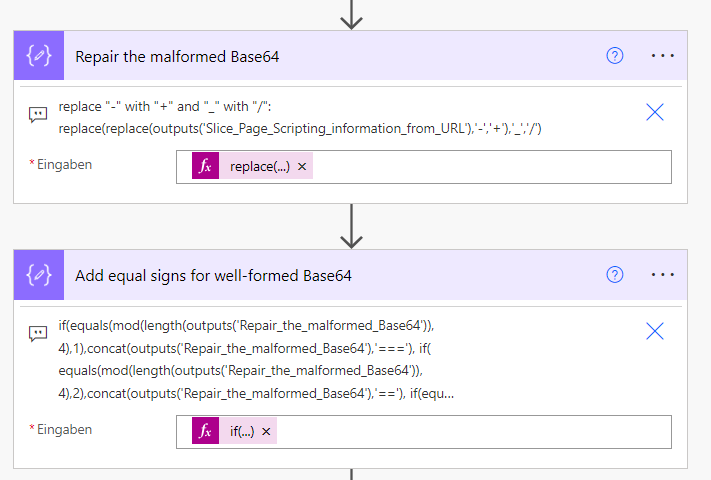711x480 pixels.
Task: Click the replace comment text in Repair action
Action: click(300, 117)
